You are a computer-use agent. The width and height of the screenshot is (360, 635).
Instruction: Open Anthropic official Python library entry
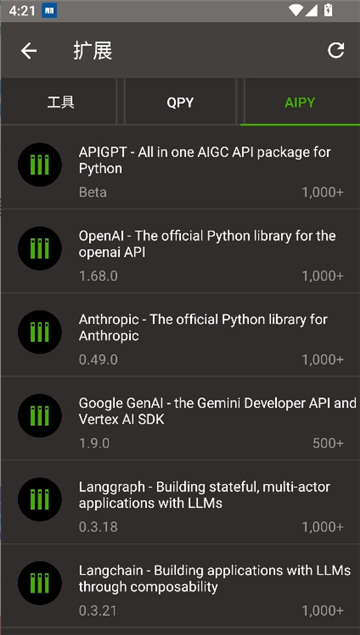click(180, 335)
